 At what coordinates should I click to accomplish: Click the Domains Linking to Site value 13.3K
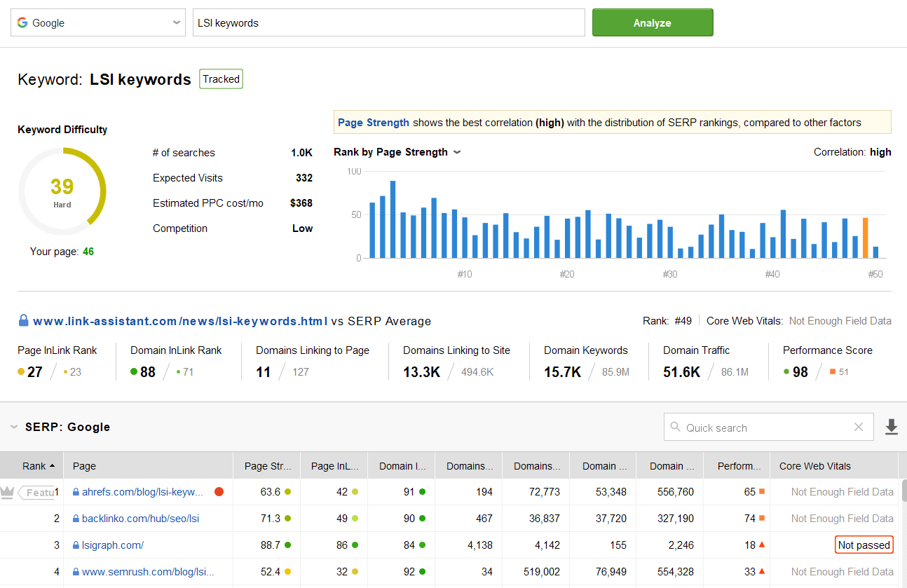[x=422, y=372]
